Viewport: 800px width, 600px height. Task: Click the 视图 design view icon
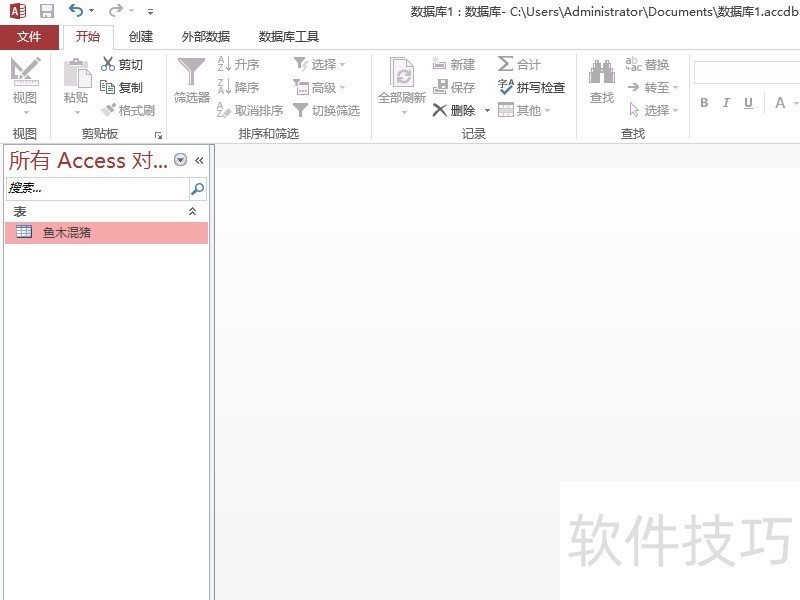(24, 74)
